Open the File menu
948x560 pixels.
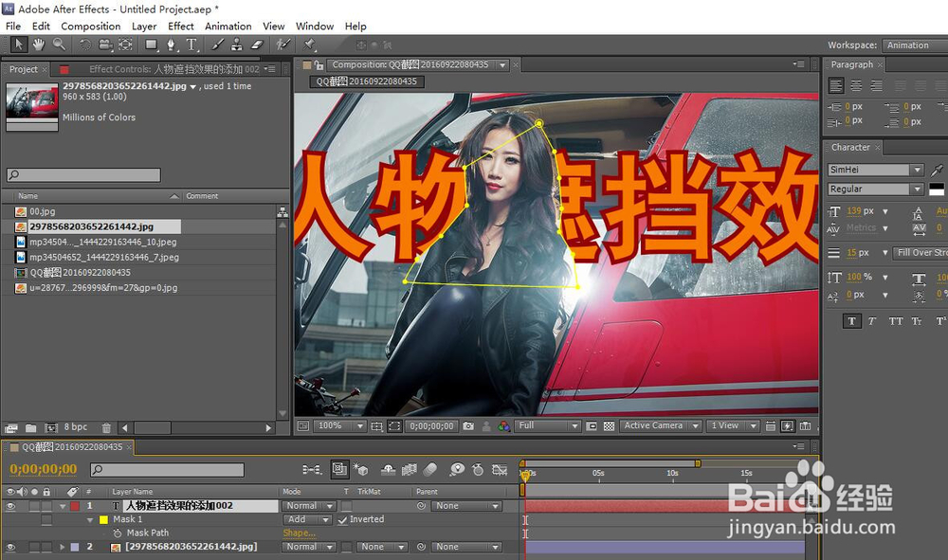12,26
